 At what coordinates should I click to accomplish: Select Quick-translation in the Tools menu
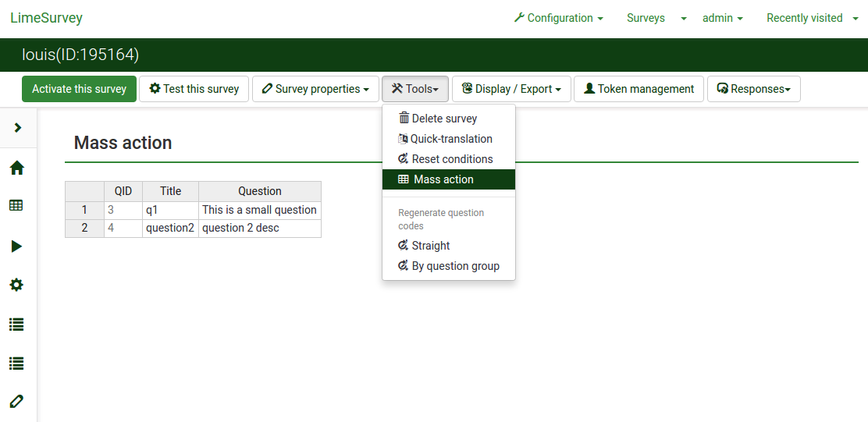(x=449, y=139)
